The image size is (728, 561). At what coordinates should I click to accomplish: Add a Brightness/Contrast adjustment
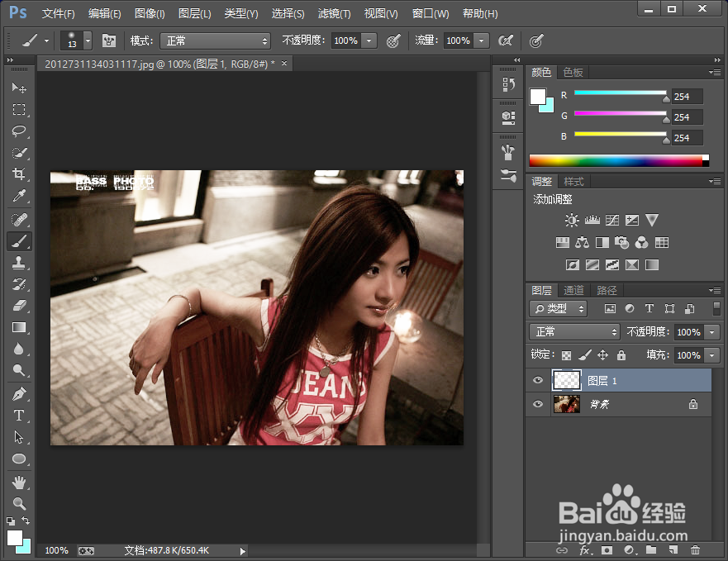coord(570,220)
